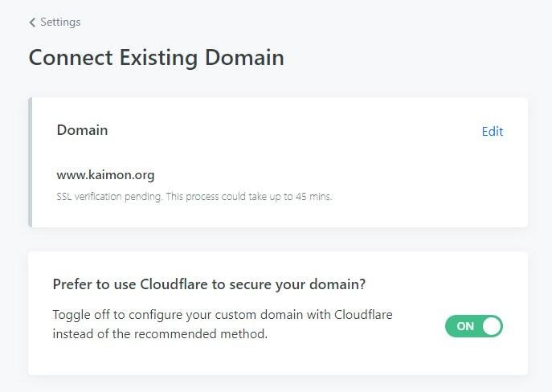Click the Connect Existing Domain heading
This screenshot has height=392, width=552.
156,58
